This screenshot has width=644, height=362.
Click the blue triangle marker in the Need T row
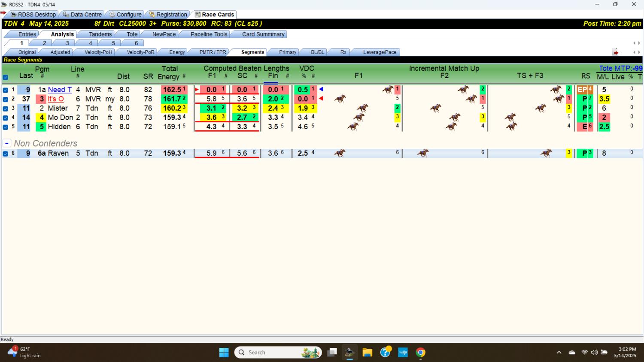(321, 89)
